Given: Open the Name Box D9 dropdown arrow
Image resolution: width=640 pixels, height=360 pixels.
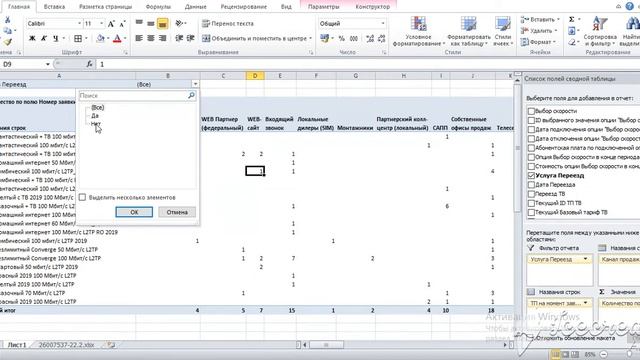Looking at the screenshot, I should point(48,64).
